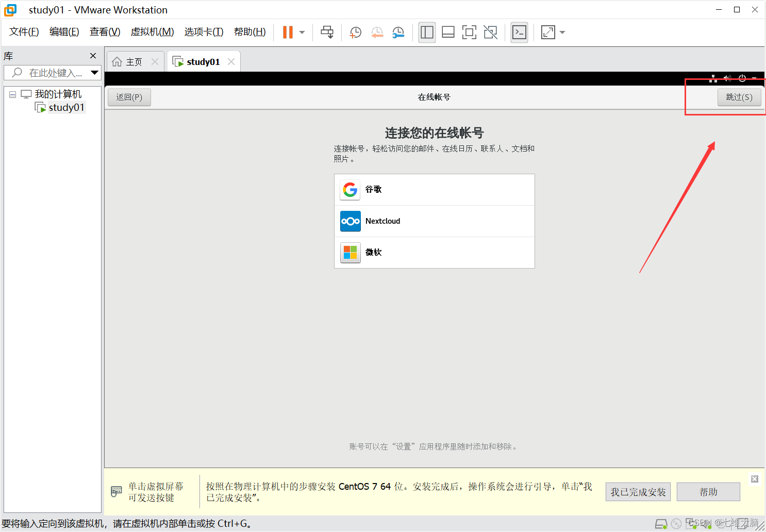The height and width of the screenshot is (532, 766).
Task: Click the keyboard icon in the hint bar
Action: coord(116,492)
